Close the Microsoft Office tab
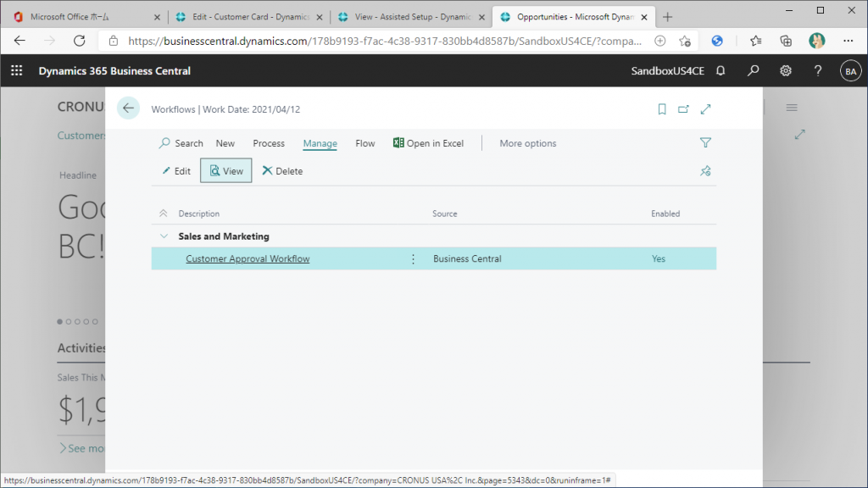Viewport: 868px width, 488px height. pyautogui.click(x=157, y=17)
